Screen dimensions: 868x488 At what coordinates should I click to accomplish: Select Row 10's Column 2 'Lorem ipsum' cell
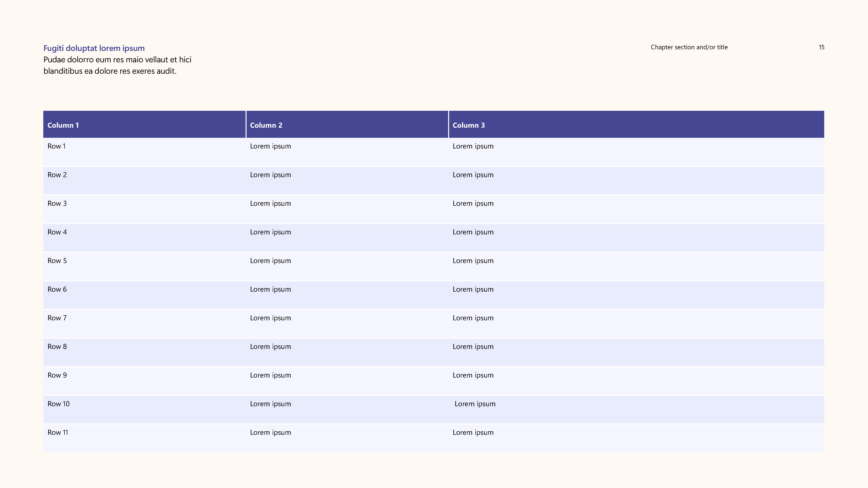[x=347, y=410]
